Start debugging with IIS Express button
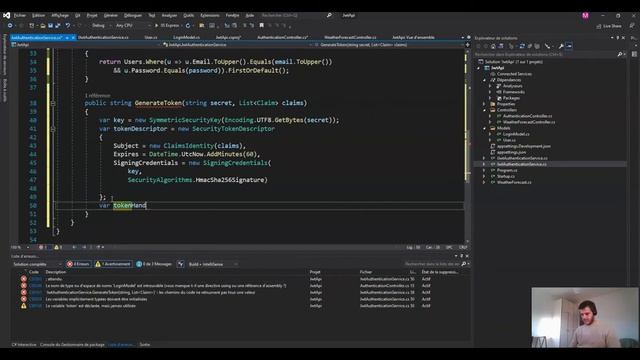The width and height of the screenshot is (640, 360). coord(167,25)
